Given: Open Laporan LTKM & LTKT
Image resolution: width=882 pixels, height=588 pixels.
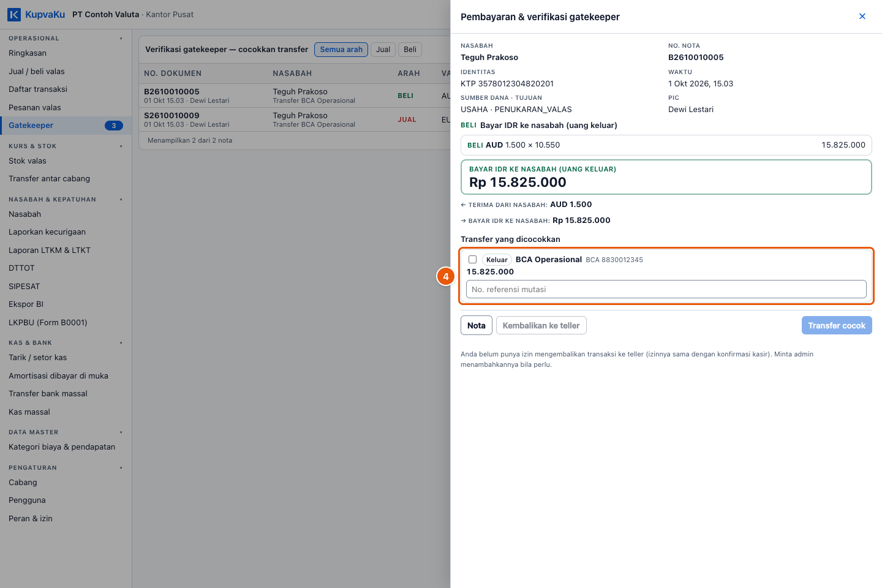Looking at the screenshot, I should pyautogui.click(x=66, y=251).
